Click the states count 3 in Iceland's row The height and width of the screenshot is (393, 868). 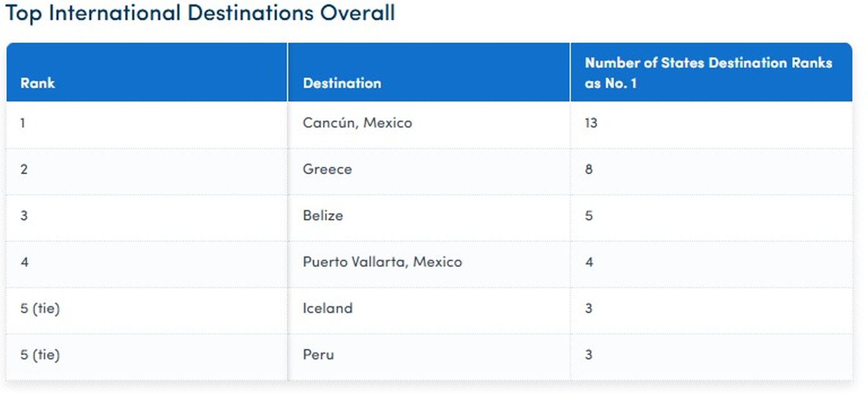point(589,308)
